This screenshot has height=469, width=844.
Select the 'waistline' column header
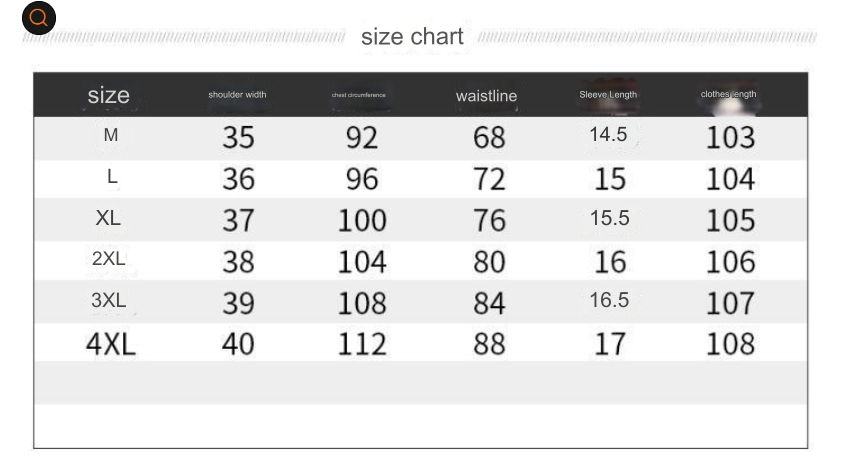[487, 96]
